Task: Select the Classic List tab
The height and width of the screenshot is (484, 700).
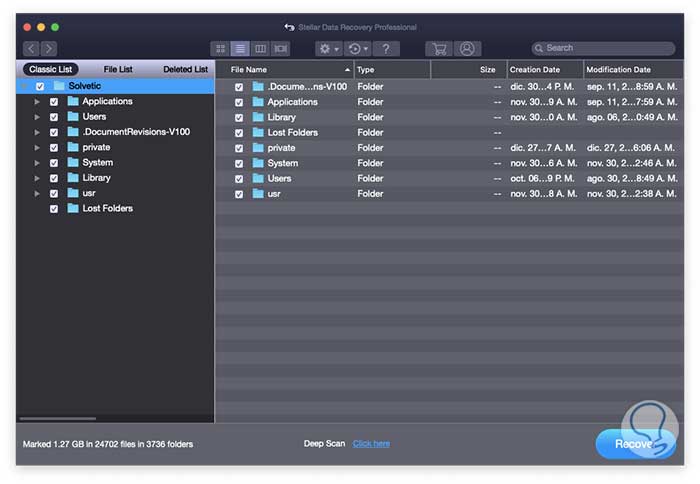Action: click(x=50, y=69)
